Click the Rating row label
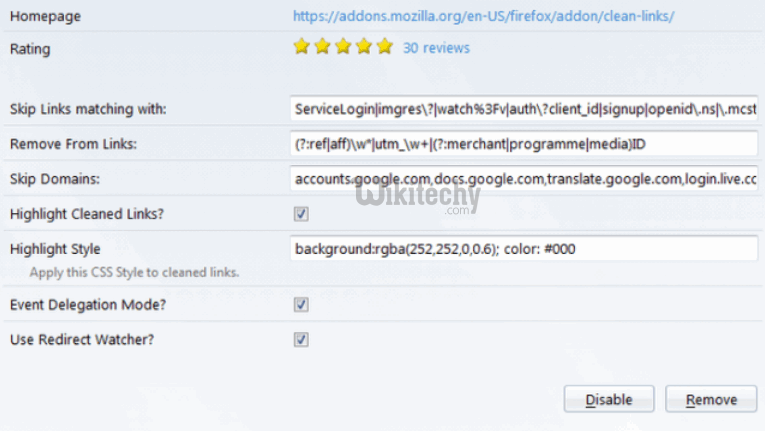The width and height of the screenshot is (765, 431). [x=29, y=48]
